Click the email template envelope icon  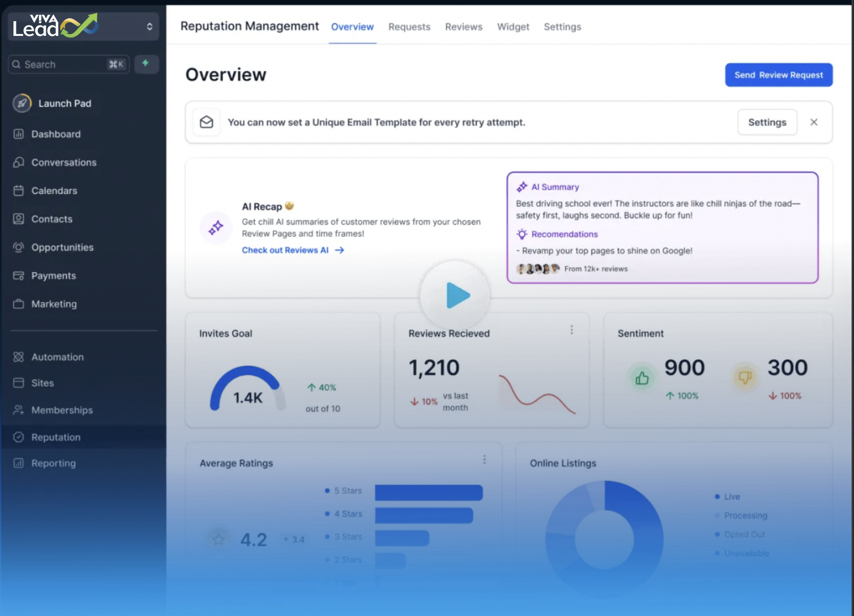click(x=206, y=122)
